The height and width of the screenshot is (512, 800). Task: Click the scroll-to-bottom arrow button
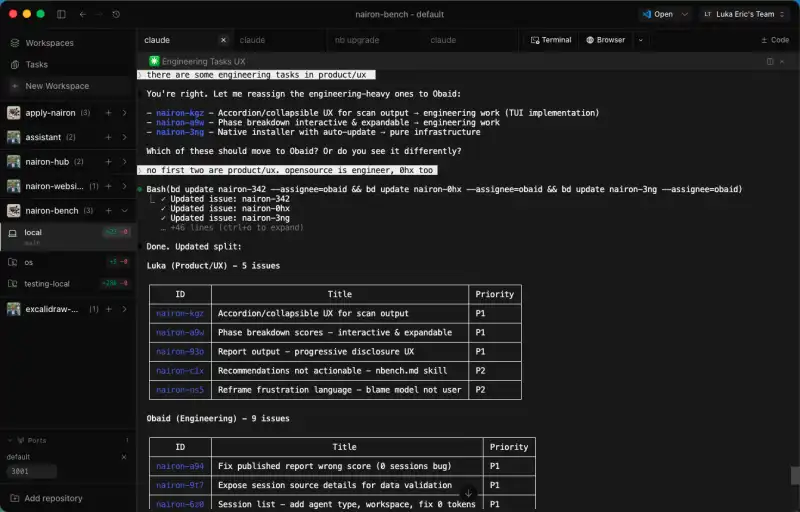[468, 493]
